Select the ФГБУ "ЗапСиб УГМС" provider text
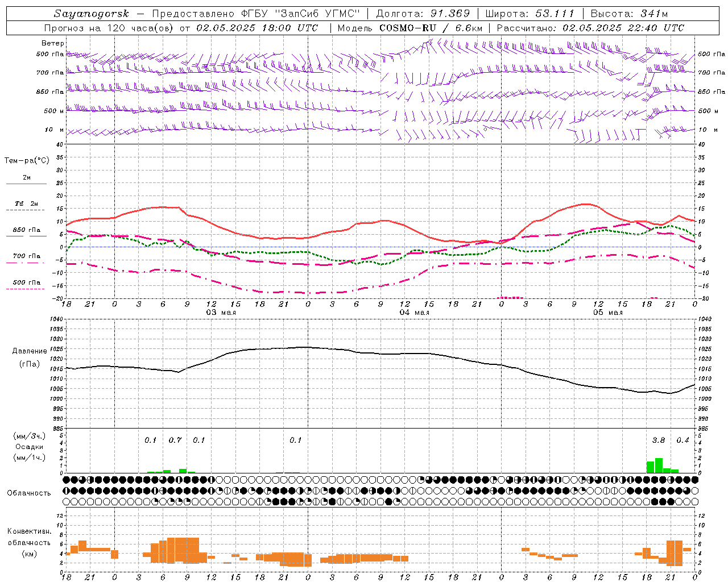Image resolution: width=728 pixels, height=582 pixels. 300,14
